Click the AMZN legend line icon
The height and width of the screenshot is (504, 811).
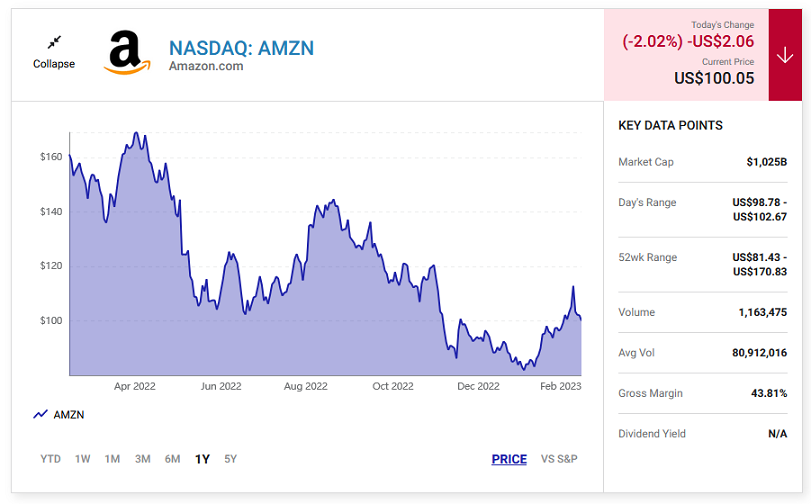click(41, 414)
